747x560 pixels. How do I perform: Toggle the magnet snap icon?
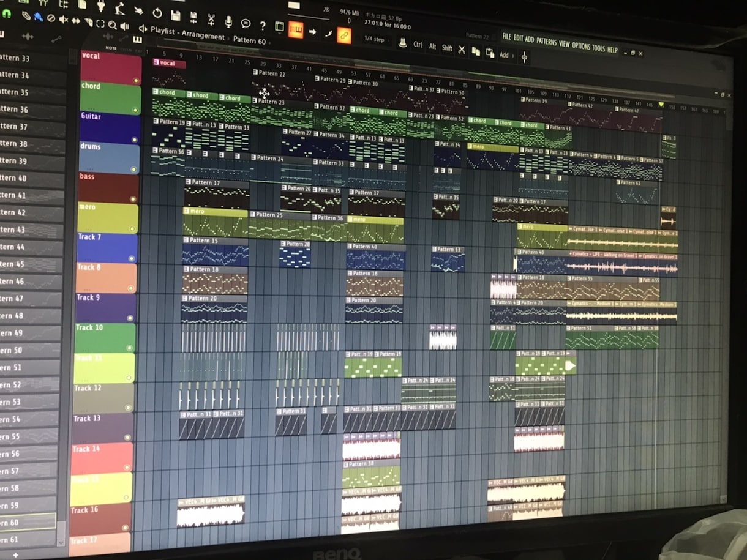pyautogui.click(x=7, y=13)
